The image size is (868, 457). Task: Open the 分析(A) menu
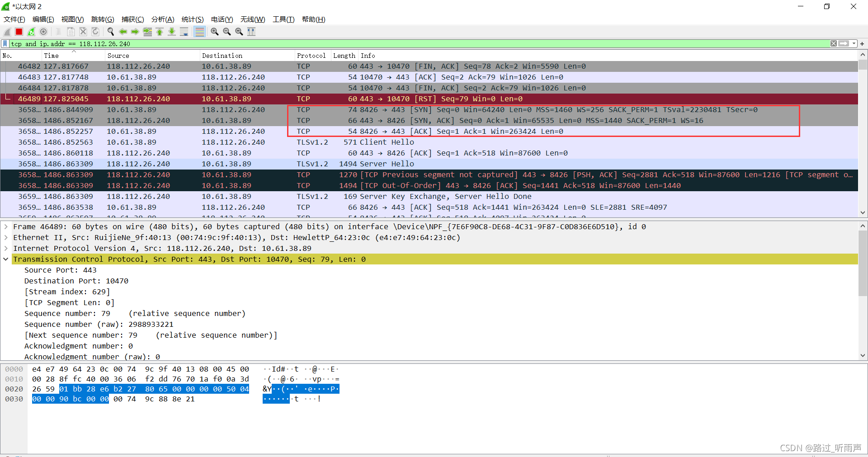pos(162,19)
